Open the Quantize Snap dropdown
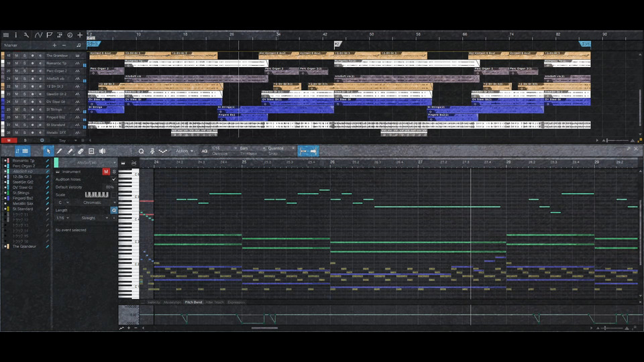The width and height of the screenshot is (644, 362). pos(281,148)
